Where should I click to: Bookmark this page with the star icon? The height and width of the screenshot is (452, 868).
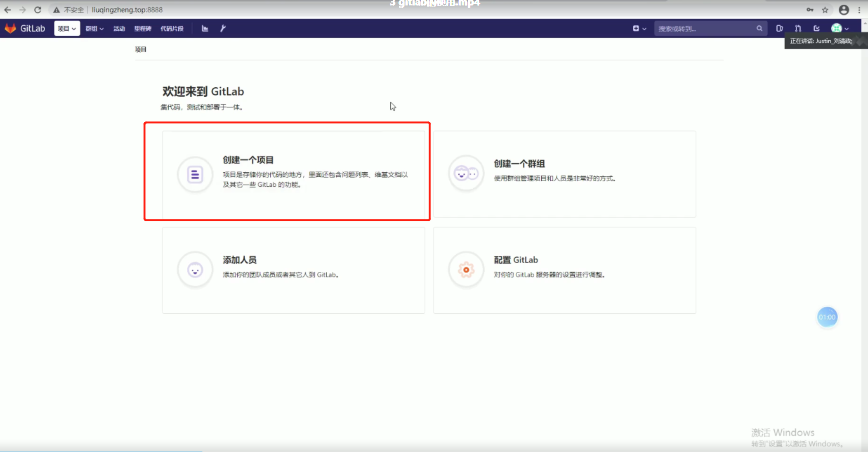click(825, 9)
